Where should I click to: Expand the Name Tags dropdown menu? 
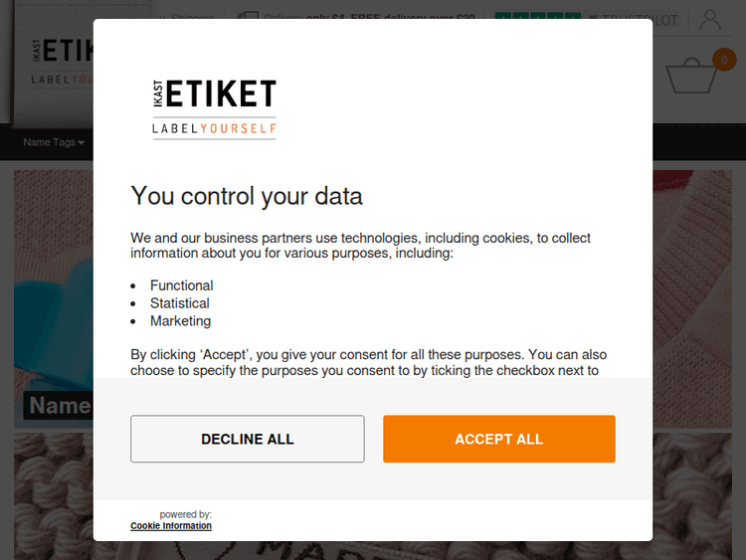pos(53,142)
